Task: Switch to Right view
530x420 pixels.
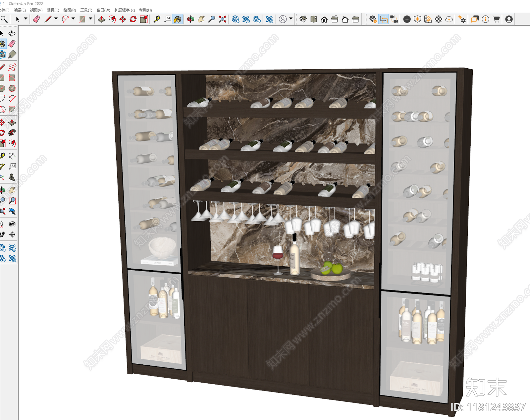Action: coord(335,19)
